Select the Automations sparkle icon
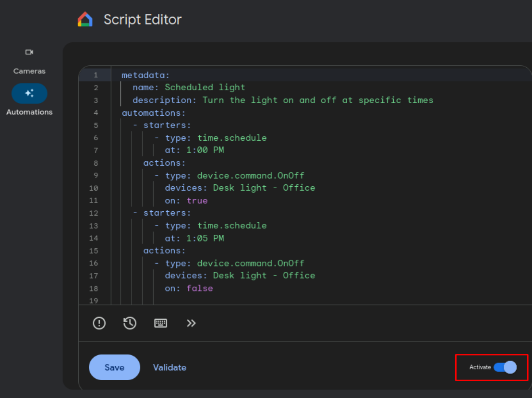Image resolution: width=532 pixels, height=398 pixels. [29, 93]
